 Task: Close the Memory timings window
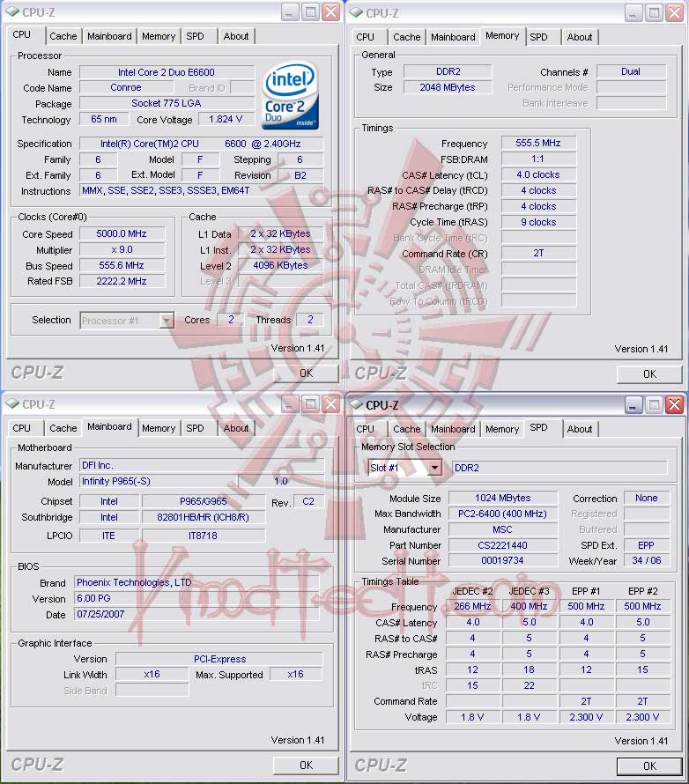[x=675, y=12]
